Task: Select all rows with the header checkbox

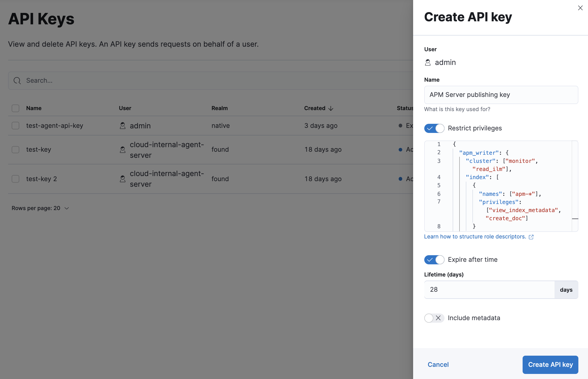Action: coord(15,108)
